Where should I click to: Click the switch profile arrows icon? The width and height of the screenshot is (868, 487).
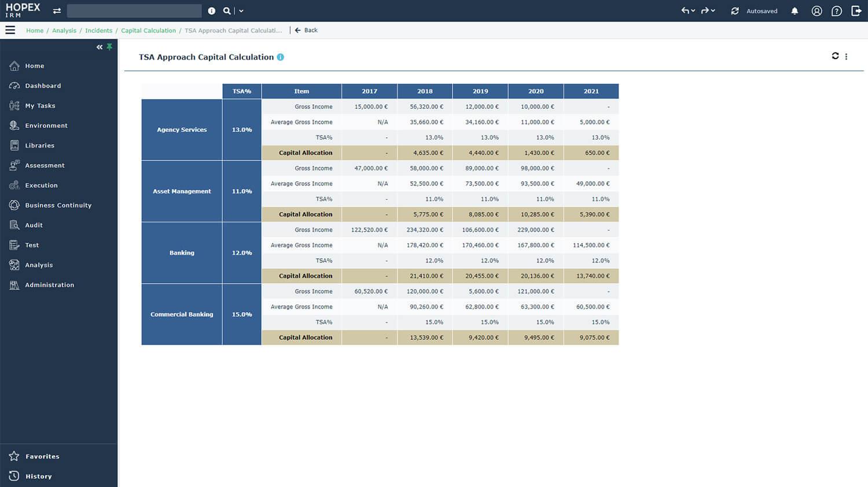tap(57, 11)
